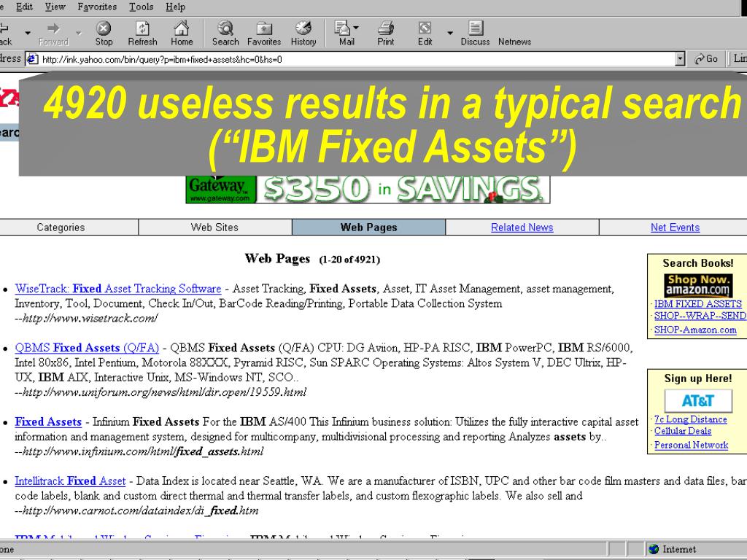747x560 pixels.
Task: Click the carnot.com dataindex URL text
Action: pyautogui.click(x=136, y=510)
